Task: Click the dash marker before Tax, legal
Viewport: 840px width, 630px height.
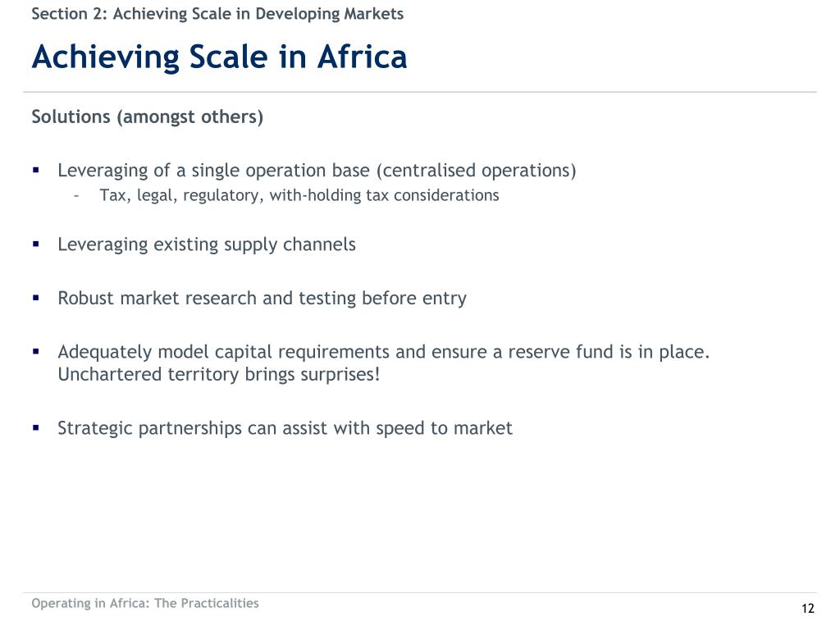Action: tap(77, 195)
